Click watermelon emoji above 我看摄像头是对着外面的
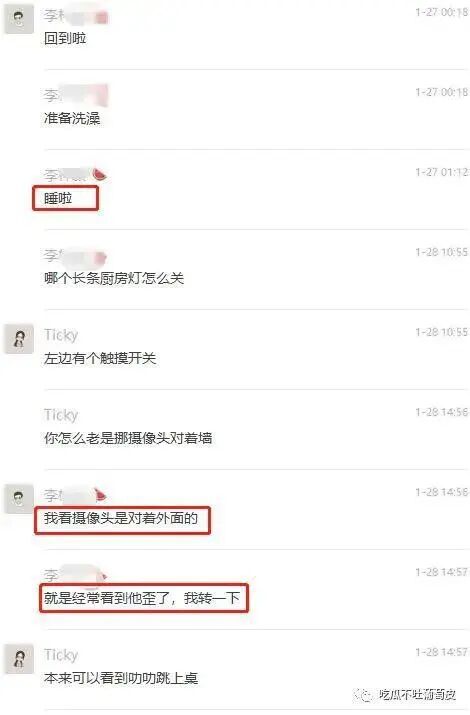The height and width of the screenshot is (715, 470). 100,495
